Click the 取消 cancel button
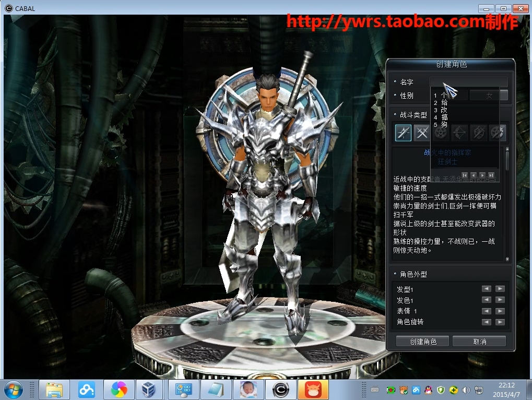The width and height of the screenshot is (532, 400). point(479,342)
